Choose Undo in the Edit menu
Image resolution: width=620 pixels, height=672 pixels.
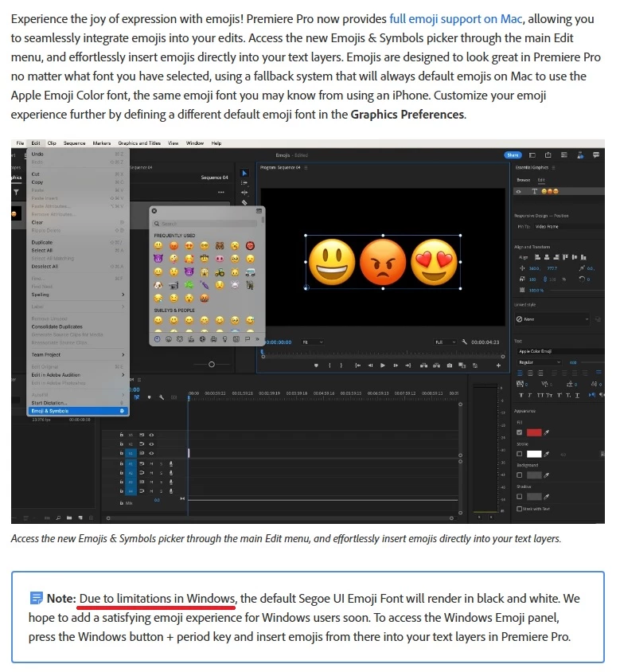click(78, 154)
